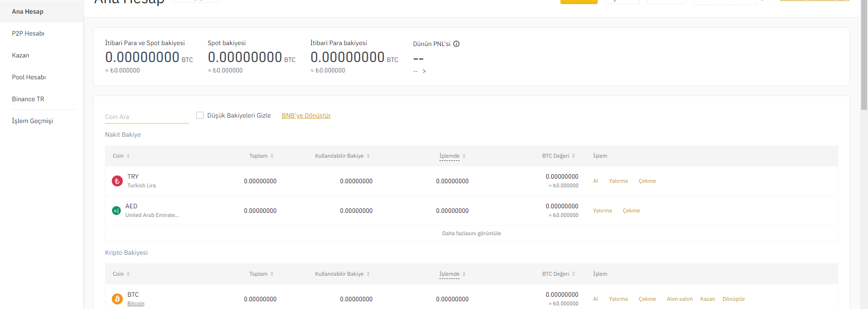Viewport: 868px width, 309px height.
Task: Click Yatırma for the TRY row
Action: (618, 181)
